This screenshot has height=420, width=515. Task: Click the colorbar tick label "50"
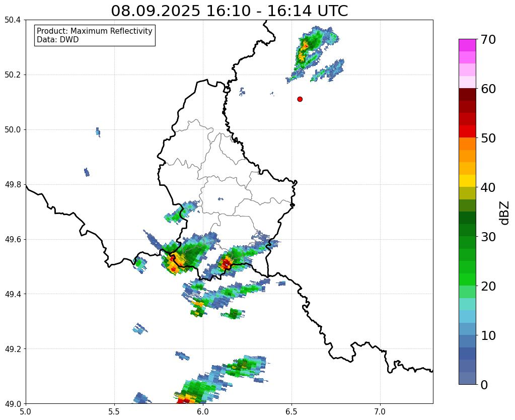(x=488, y=138)
